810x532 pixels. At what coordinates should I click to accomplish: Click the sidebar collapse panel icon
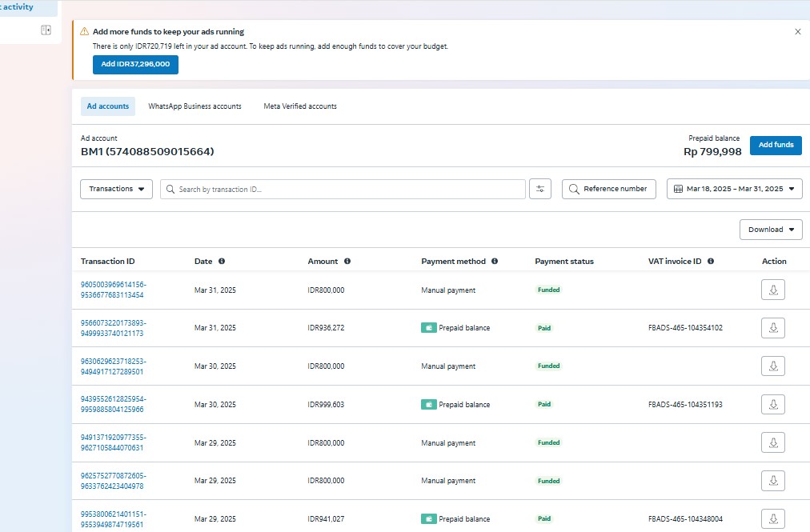pos(46,30)
